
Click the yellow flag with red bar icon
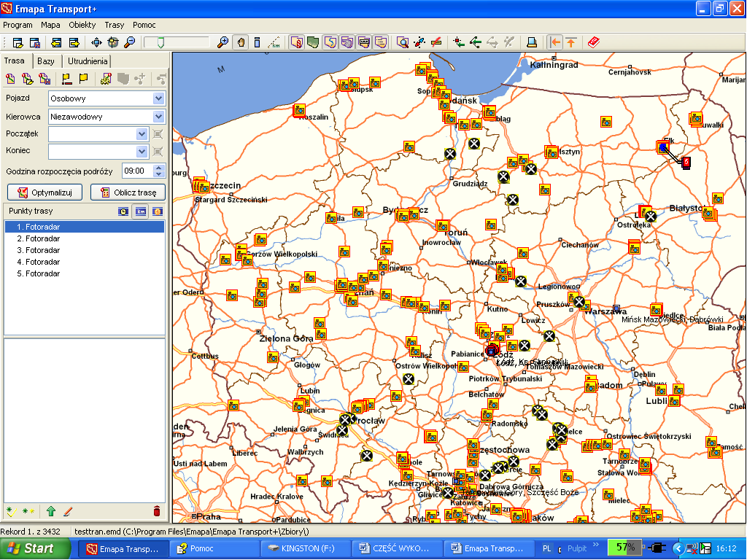66,79
